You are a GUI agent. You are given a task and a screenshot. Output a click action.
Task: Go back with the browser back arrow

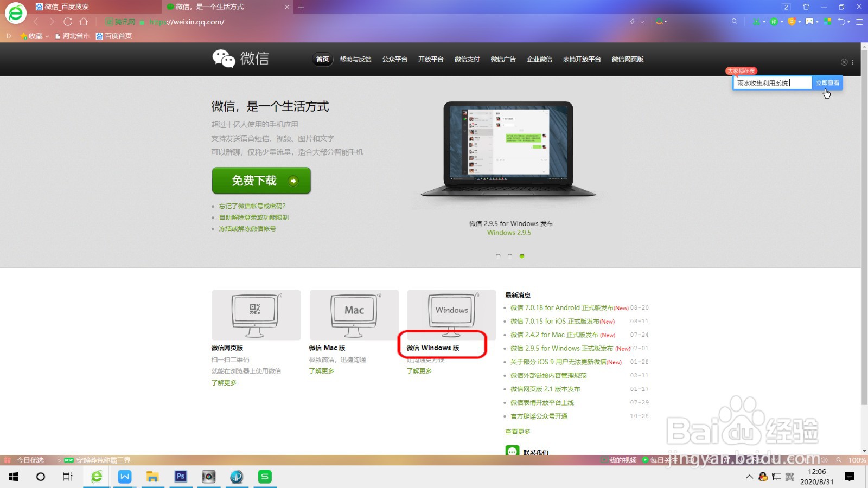coord(36,22)
